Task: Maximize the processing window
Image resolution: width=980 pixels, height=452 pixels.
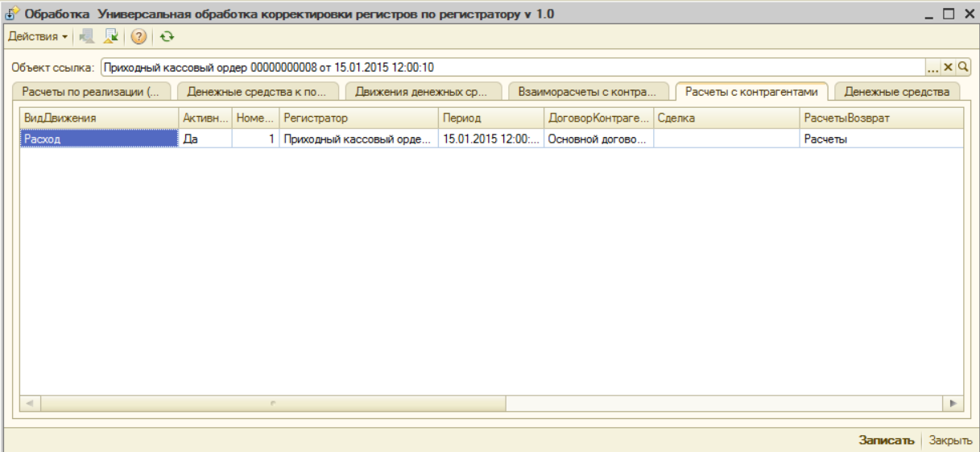Action: click(948, 15)
